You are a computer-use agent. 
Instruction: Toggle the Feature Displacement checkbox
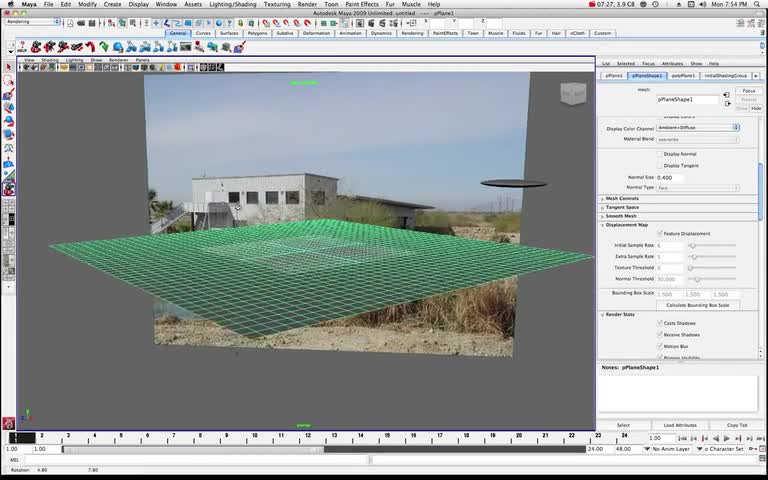pos(659,233)
